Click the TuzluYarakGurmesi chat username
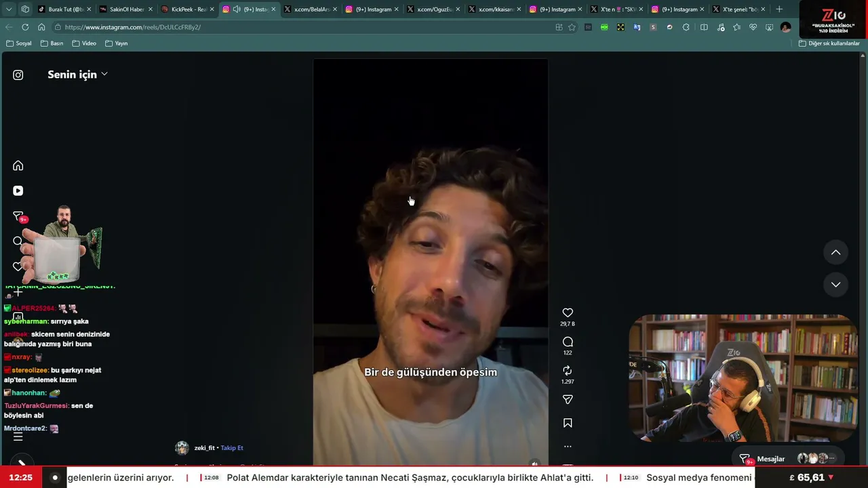 [36, 406]
